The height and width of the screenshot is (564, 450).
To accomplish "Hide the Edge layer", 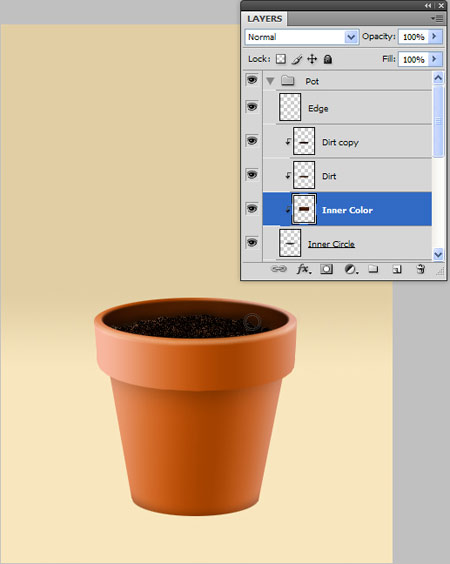I will 252,107.
